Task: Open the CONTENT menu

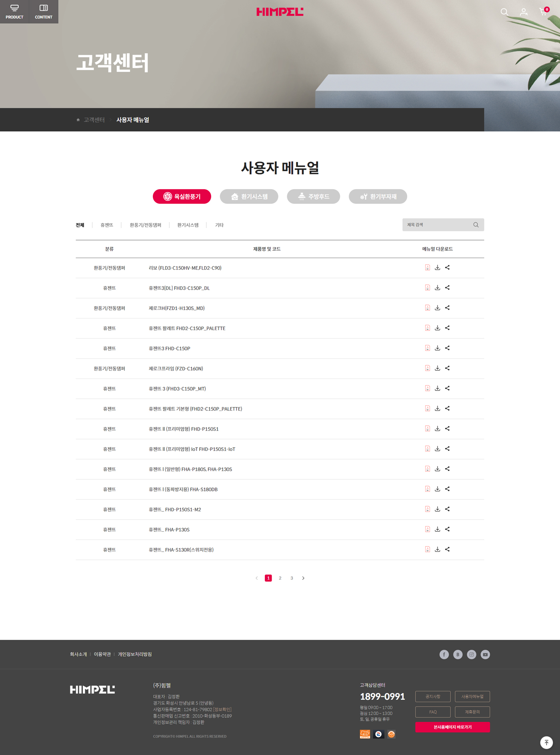Action: 44,12
